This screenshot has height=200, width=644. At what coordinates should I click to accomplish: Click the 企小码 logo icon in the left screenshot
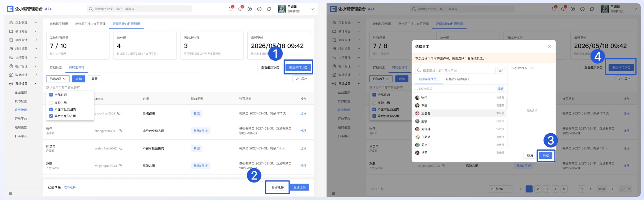click(10, 9)
